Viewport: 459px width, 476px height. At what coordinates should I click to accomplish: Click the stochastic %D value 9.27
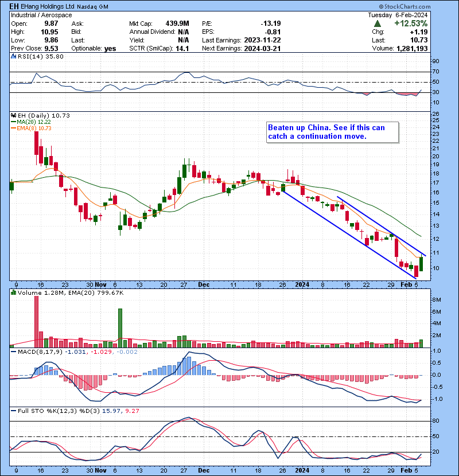coord(132,411)
